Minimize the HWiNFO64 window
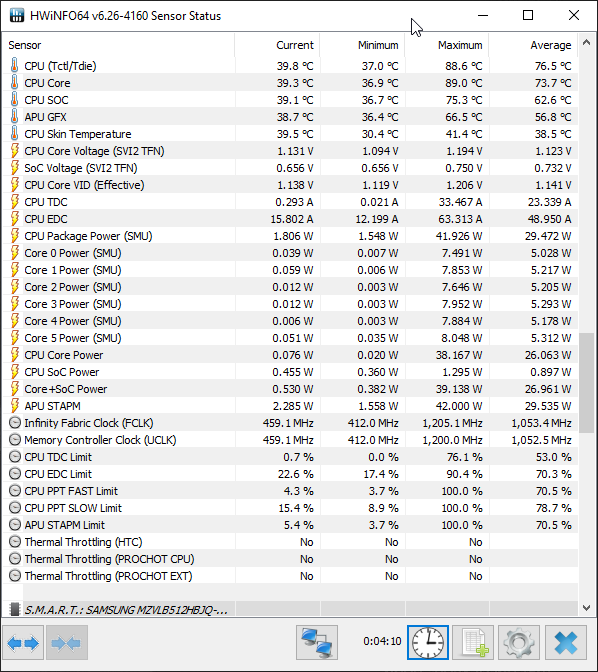This screenshot has width=598, height=672. click(x=483, y=15)
